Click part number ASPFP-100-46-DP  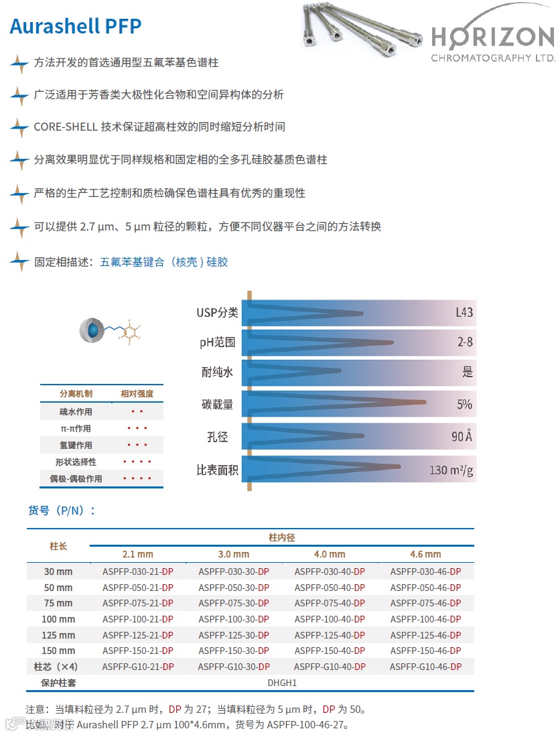pyautogui.click(x=425, y=619)
